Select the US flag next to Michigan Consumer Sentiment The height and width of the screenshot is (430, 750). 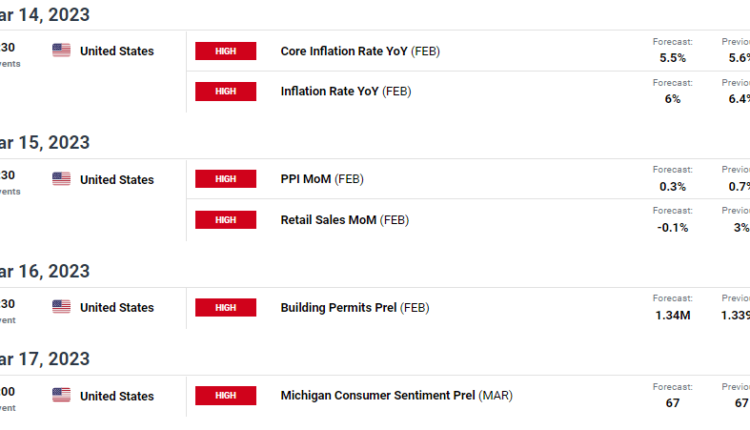(x=62, y=396)
